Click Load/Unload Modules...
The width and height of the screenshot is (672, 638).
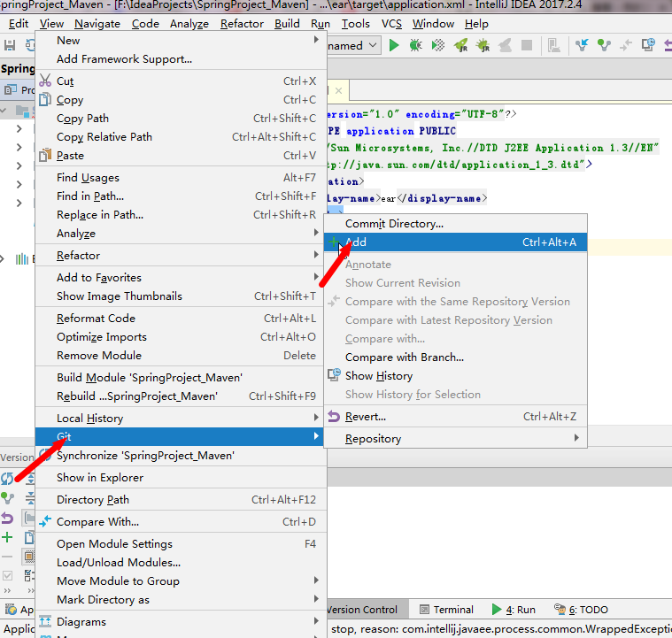pos(179,562)
